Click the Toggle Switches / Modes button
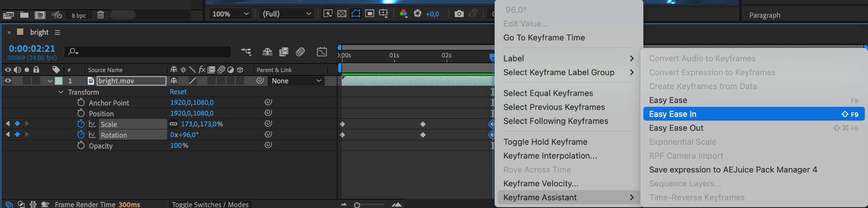The width and height of the screenshot is (868, 208). (210, 204)
